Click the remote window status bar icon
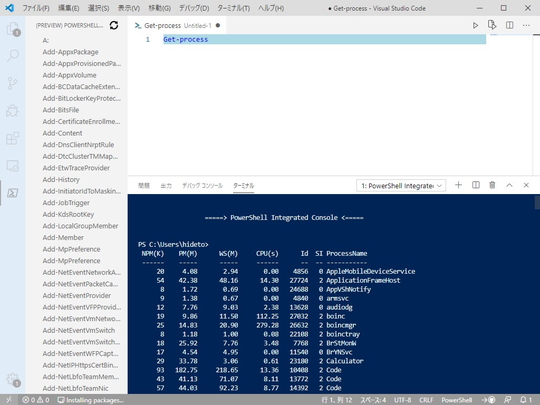 9,400
